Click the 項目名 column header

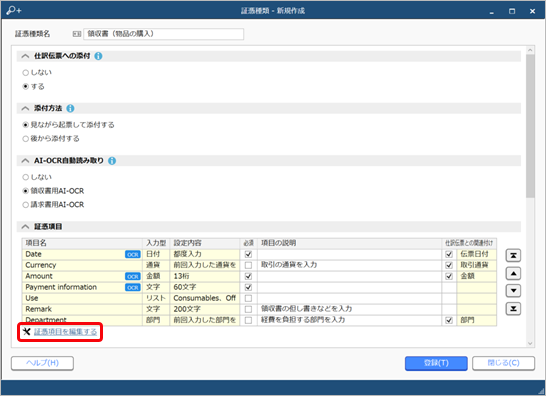click(82, 243)
